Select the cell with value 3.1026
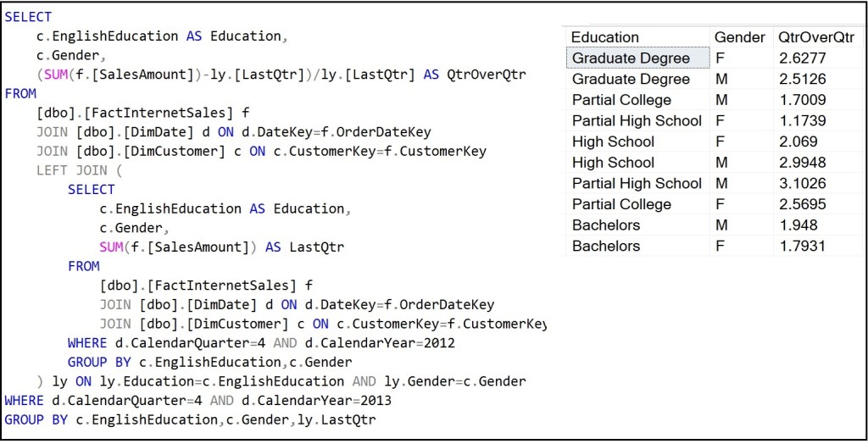Viewport: 868px width, 444px height. pyautogui.click(x=802, y=183)
